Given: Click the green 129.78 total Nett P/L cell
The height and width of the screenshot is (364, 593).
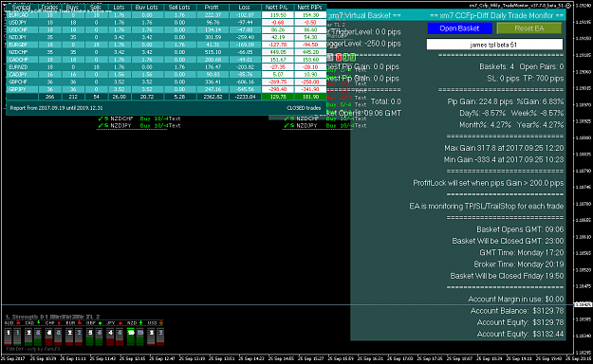Looking at the screenshot, I should tap(278, 97).
